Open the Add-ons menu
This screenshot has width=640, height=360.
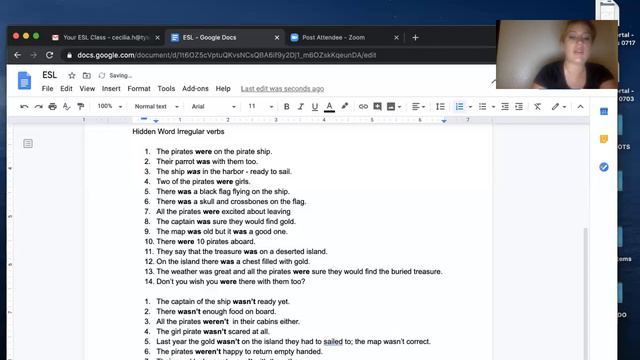195,89
